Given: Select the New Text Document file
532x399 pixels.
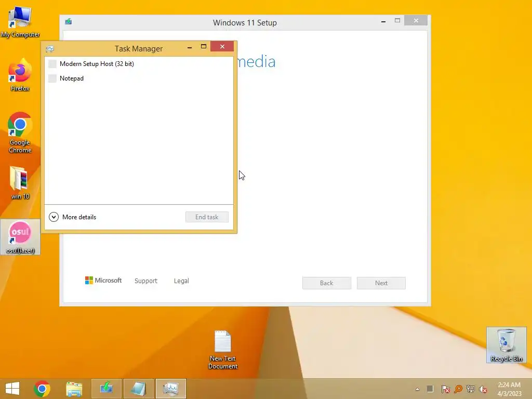Looking at the screenshot, I should point(222,350).
